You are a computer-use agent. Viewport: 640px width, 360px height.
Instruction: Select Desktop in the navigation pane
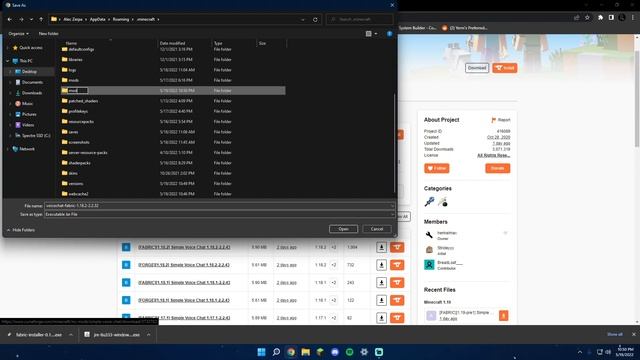tap(29, 71)
